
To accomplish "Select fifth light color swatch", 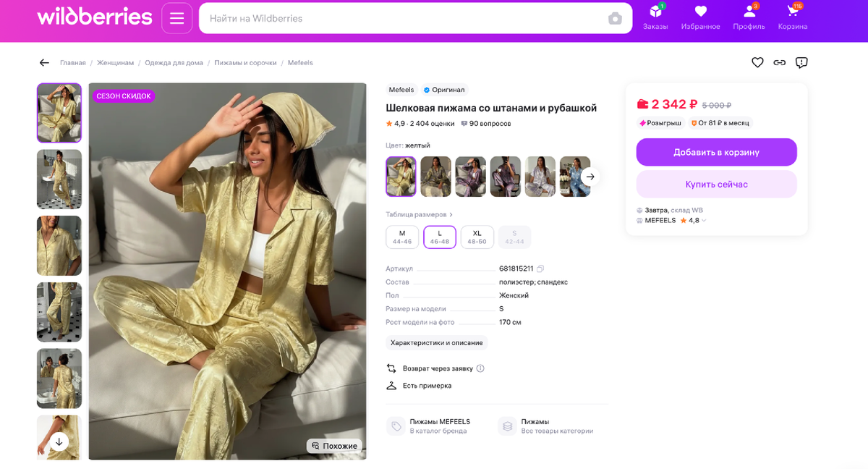I will tap(540, 177).
